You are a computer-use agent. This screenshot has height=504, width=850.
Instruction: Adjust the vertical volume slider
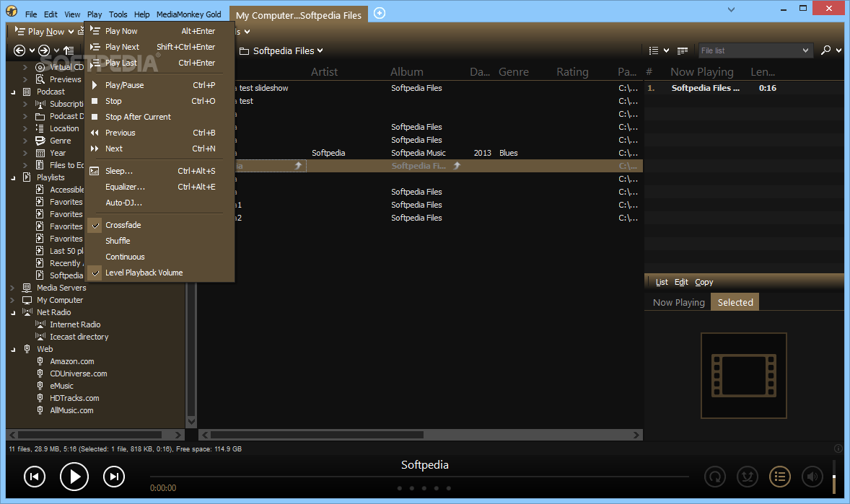[x=833, y=477]
